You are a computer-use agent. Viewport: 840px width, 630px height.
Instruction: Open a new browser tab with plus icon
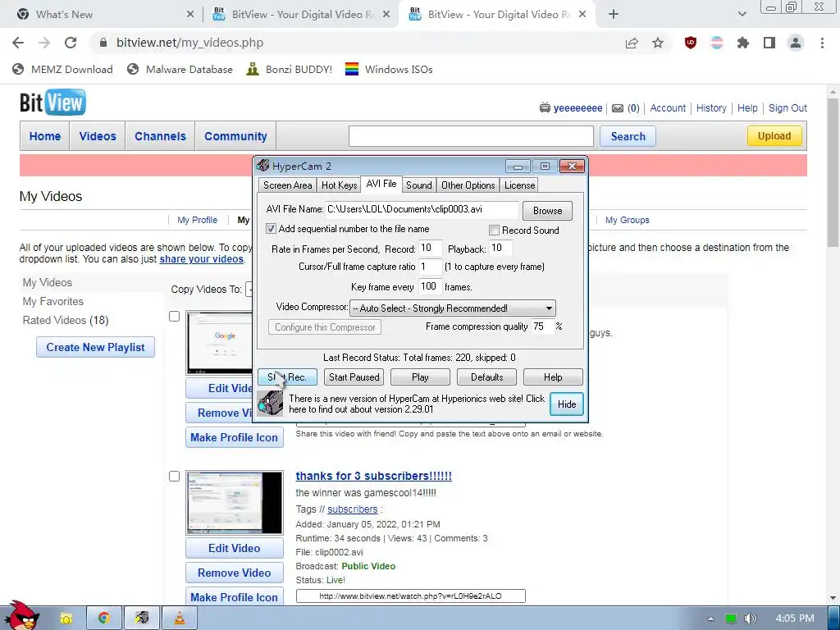tap(614, 15)
